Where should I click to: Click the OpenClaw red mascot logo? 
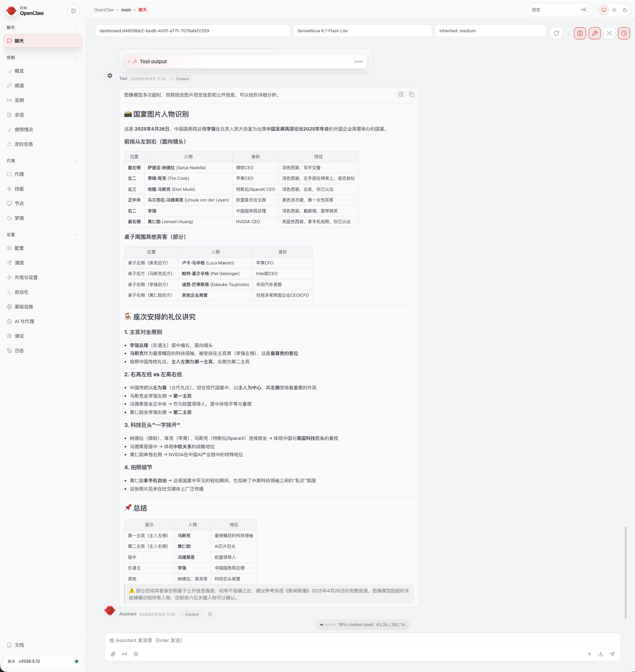coord(12,11)
